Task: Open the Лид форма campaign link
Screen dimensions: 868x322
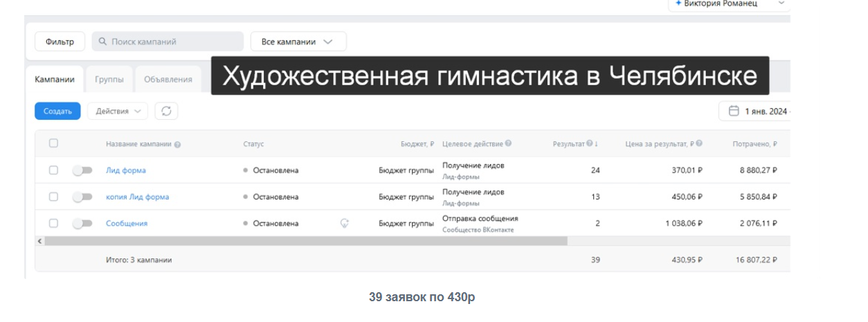Action: [126, 170]
